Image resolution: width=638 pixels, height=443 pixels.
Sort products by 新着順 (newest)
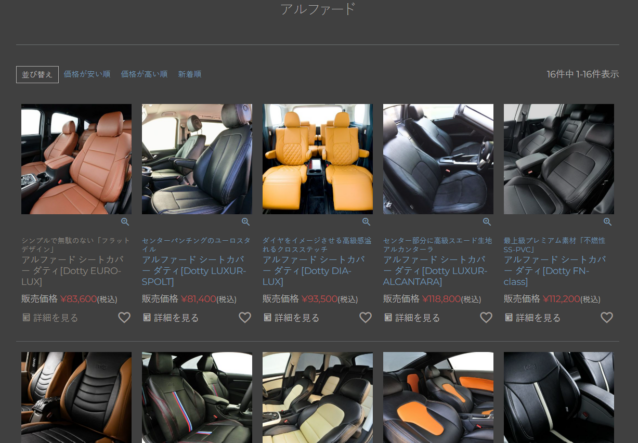[x=190, y=75]
